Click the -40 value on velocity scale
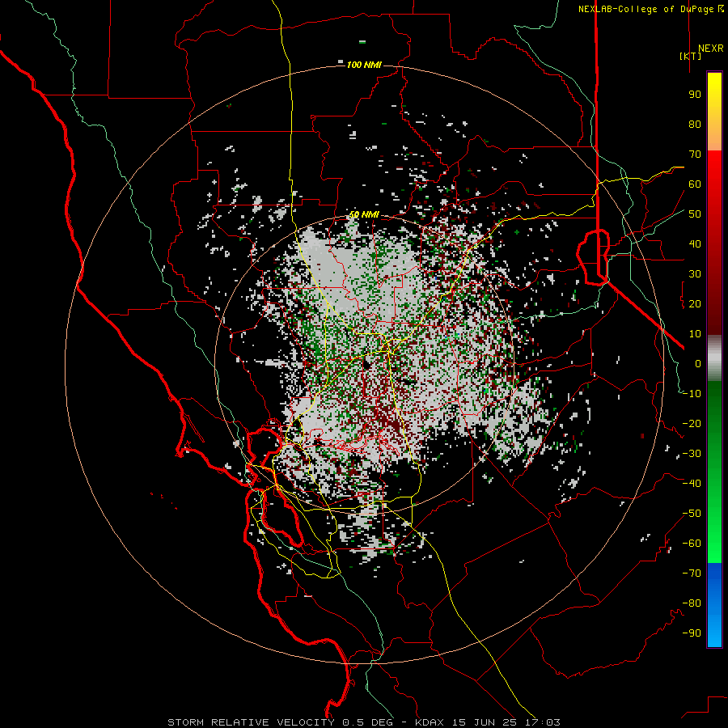728x728 pixels. point(692,484)
